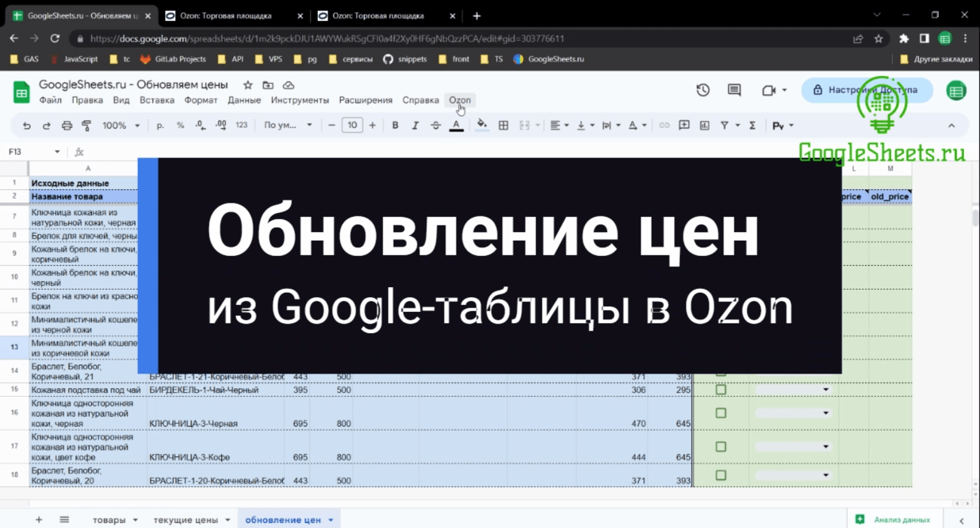Open version history clock icon

coord(703,90)
